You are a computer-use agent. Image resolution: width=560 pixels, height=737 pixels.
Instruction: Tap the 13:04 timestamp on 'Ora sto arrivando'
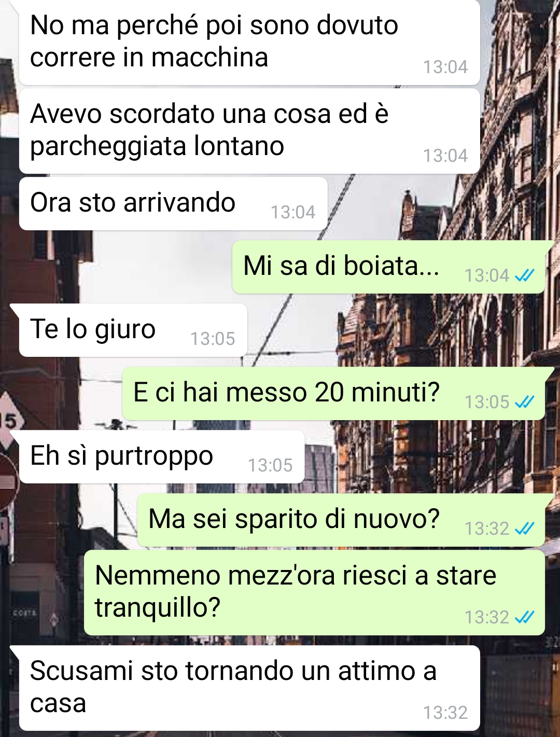(293, 212)
